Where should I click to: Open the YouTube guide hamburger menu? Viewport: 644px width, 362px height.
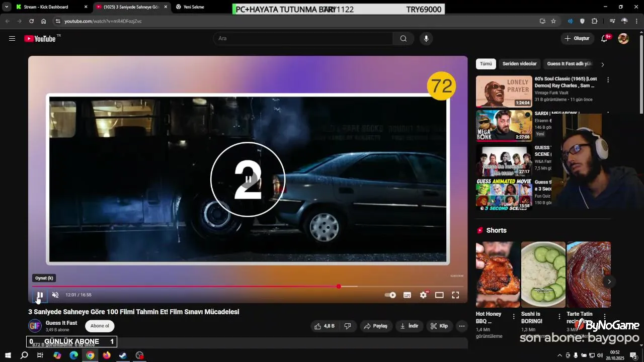point(12,38)
